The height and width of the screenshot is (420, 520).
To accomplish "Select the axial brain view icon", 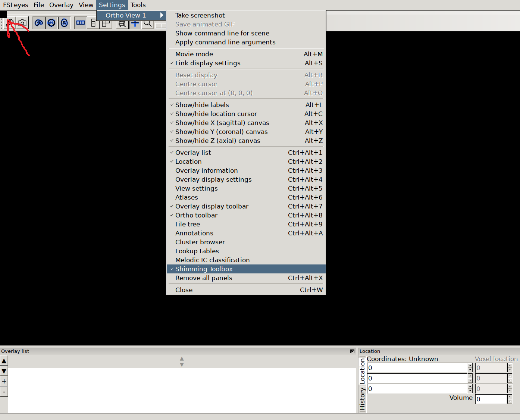I will click(x=64, y=23).
